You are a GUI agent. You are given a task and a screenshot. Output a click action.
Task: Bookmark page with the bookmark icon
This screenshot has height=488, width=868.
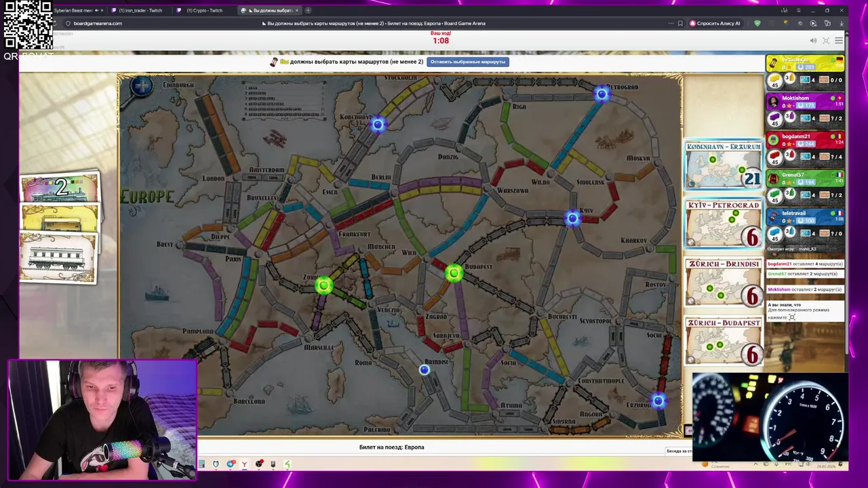(x=680, y=23)
